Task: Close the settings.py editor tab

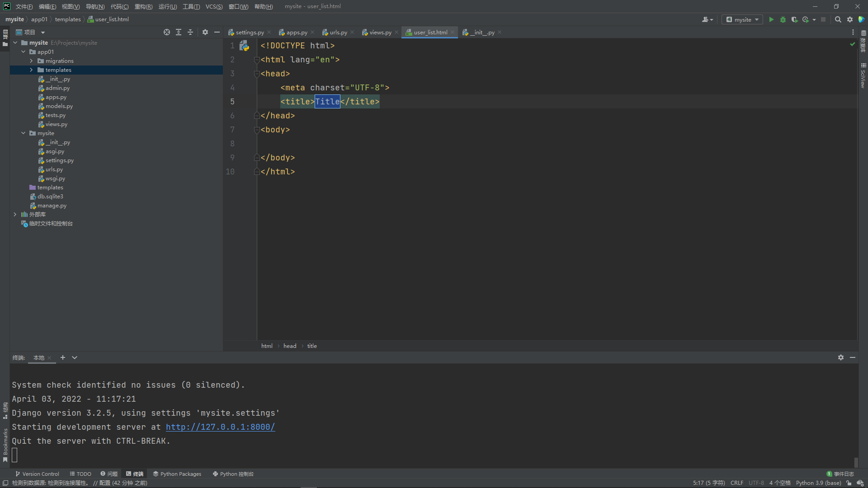Action: [269, 32]
